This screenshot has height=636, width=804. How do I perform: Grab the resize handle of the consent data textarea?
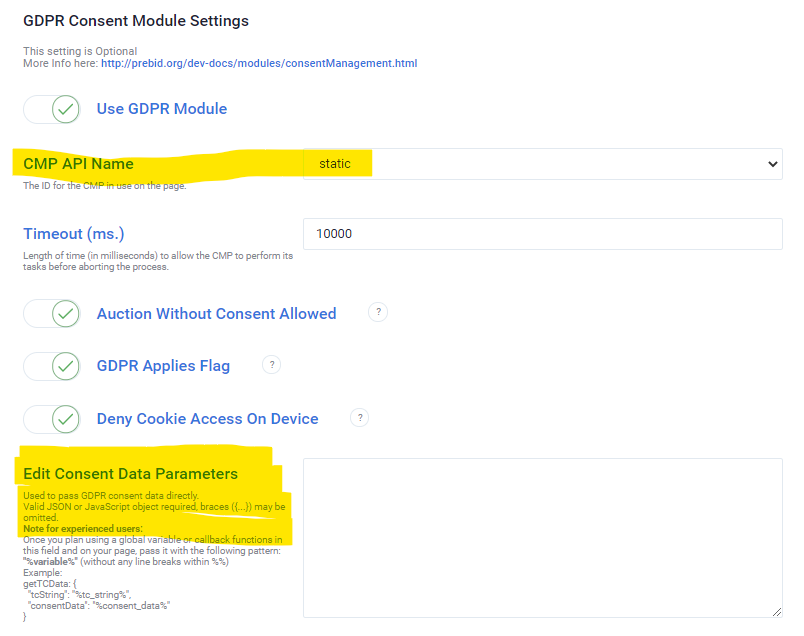coord(776,611)
